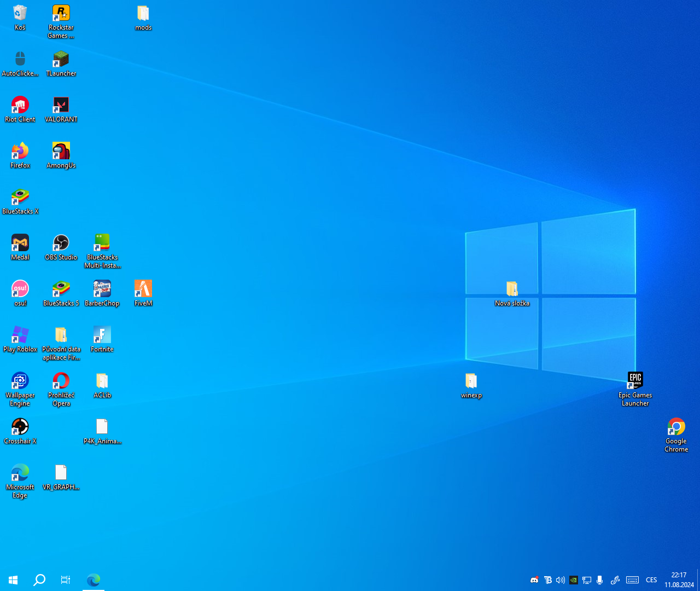Open network status tray icon
This screenshot has height=591, width=700.
[587, 580]
